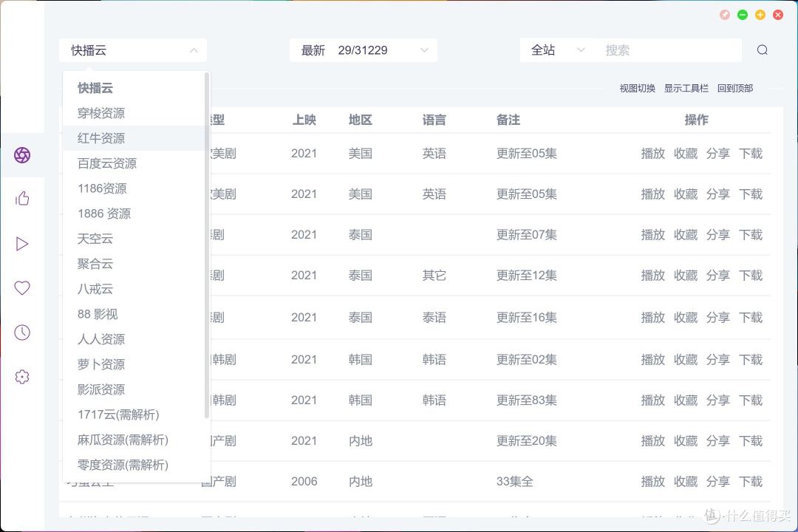Viewport: 798px width, 532px height.
Task: Open settings gear icon in sidebar
Action: [22, 377]
